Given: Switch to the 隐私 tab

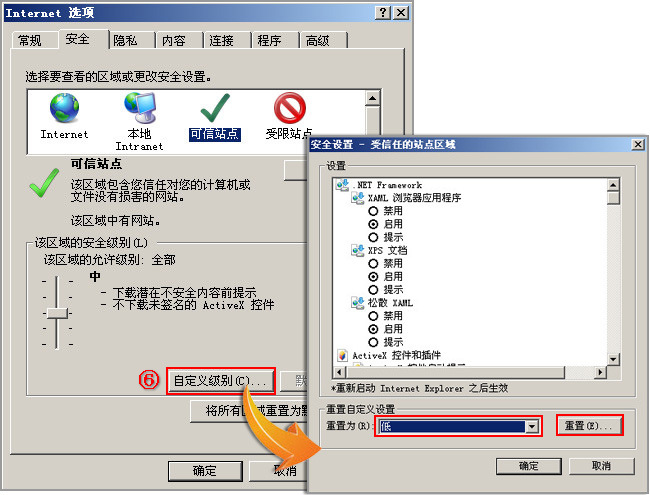Looking at the screenshot, I should coord(126,41).
